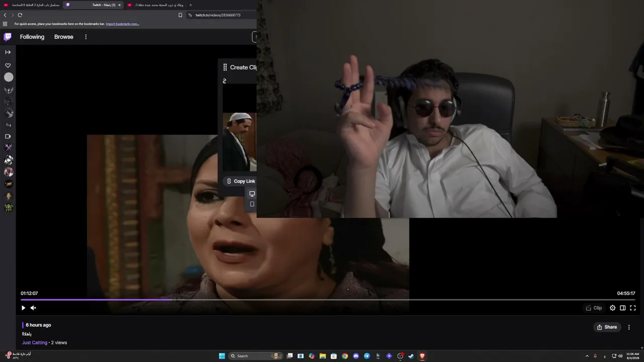This screenshot has height=362, width=644.
Task: Open the browser apps grid icon
Action: pos(5,24)
